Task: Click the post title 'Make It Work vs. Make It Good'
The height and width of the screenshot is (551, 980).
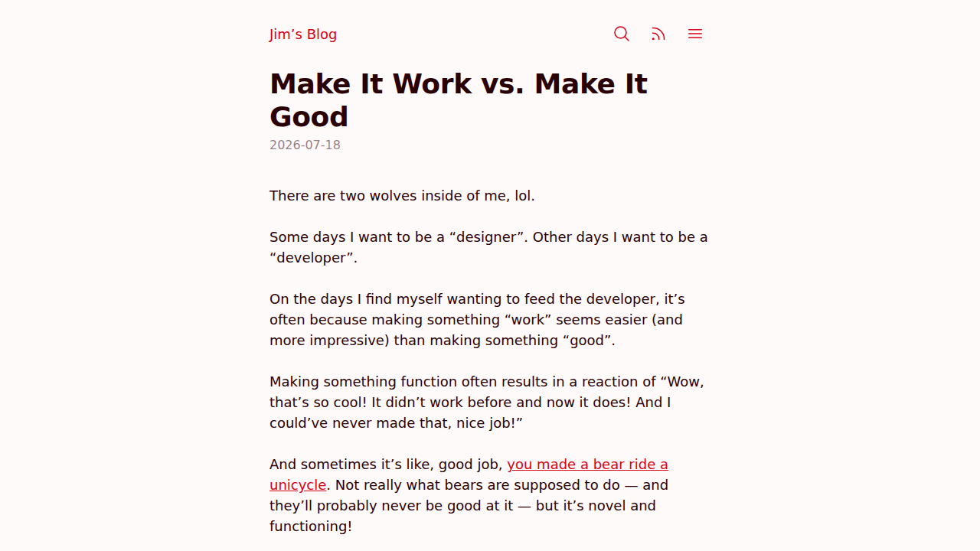Action: 459,99
